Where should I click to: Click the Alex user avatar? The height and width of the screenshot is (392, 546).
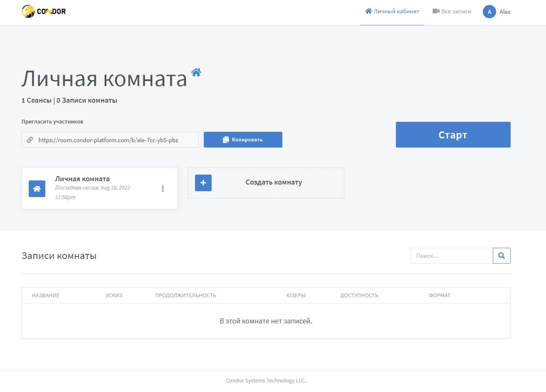[489, 12]
